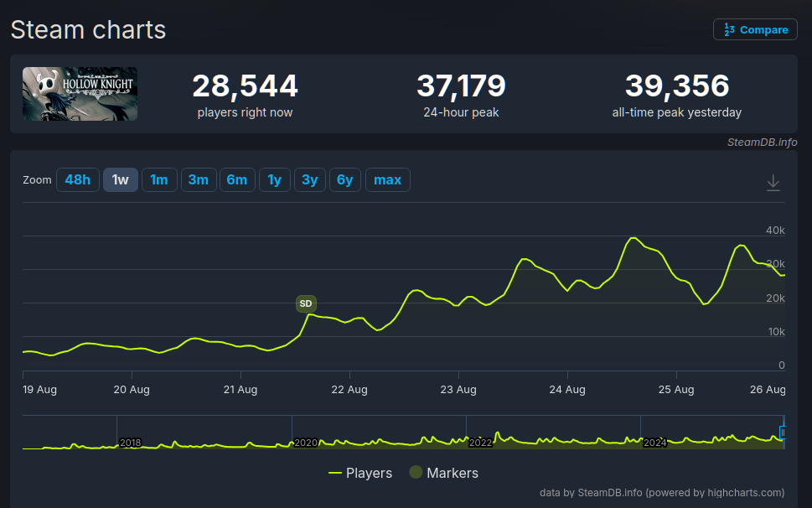Choose the 3m zoom option
Viewport: 812px width, 508px height.
[x=199, y=179]
